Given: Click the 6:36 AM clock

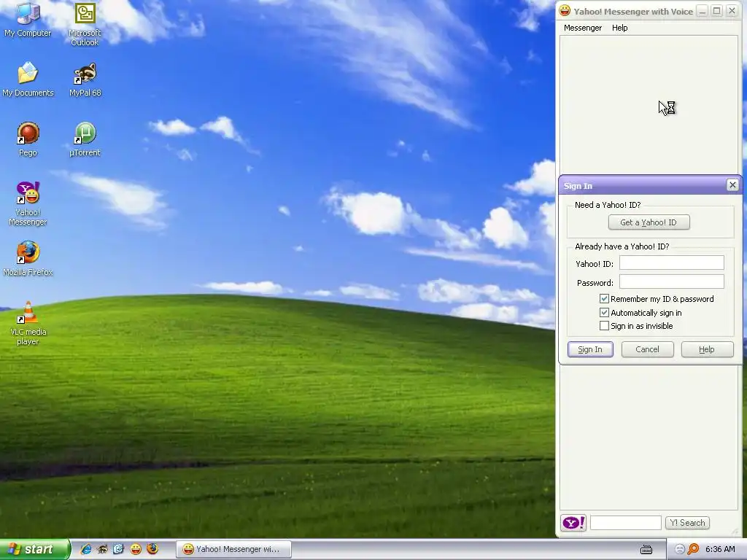Looking at the screenshot, I should [720, 550].
